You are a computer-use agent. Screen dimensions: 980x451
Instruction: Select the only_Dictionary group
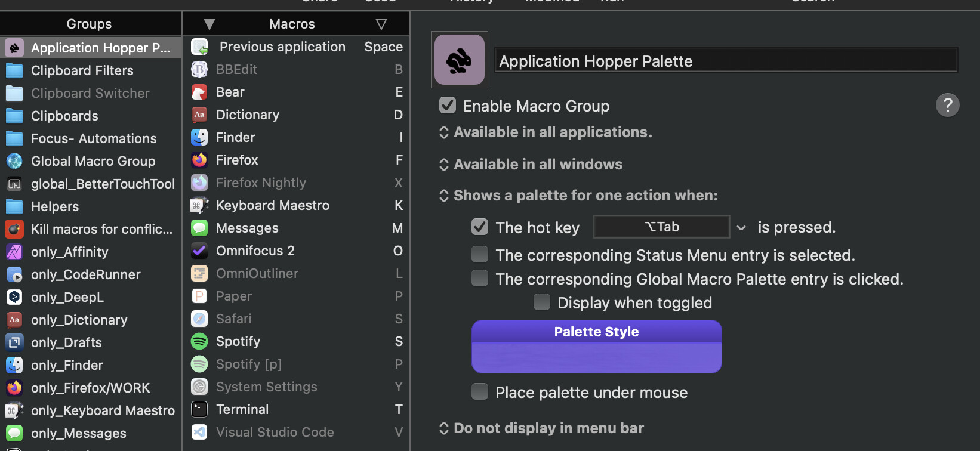click(91, 320)
